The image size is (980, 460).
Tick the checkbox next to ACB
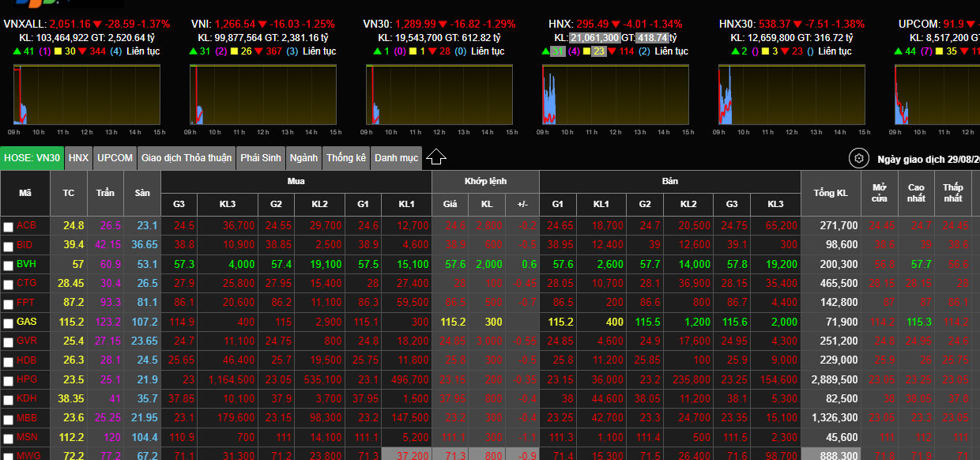[8, 227]
